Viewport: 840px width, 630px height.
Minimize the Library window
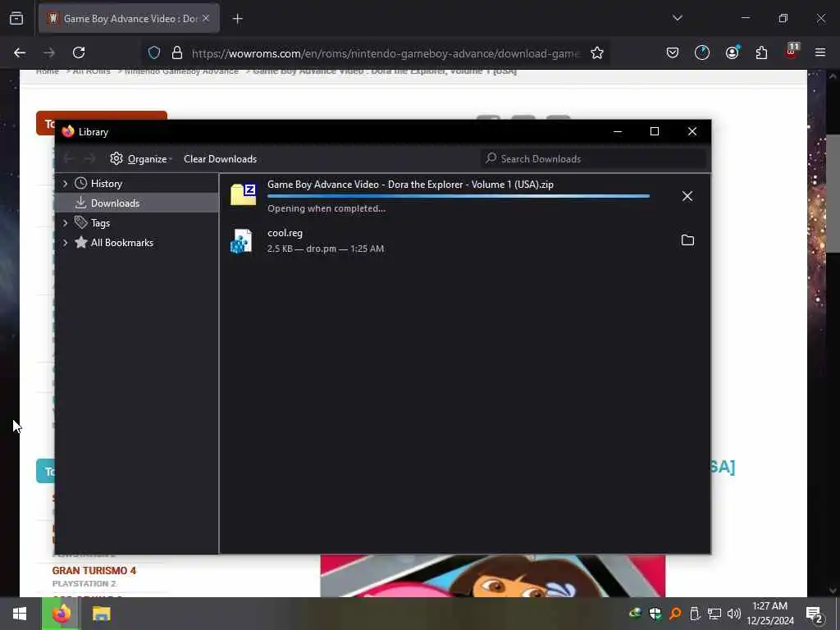point(618,132)
